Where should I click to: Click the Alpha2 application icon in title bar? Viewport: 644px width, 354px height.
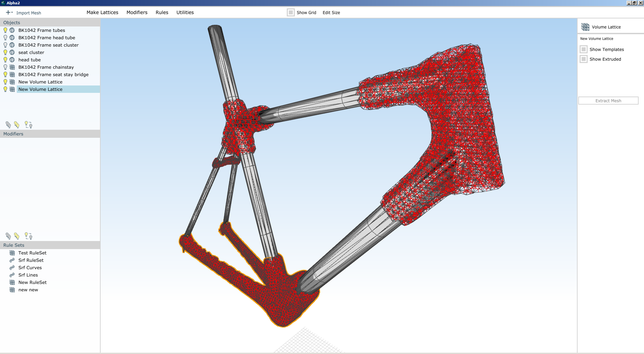coord(3,3)
